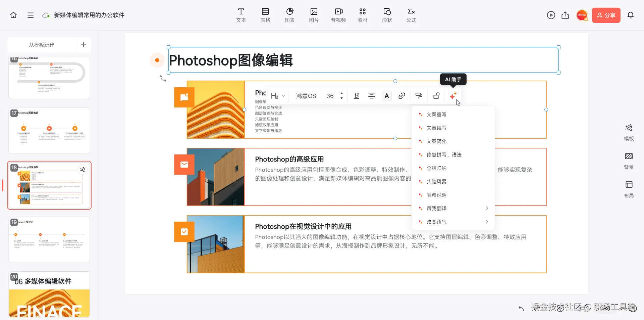Screen dimensions: 644x320
Task: Toggle the lock on the element
Action: (436, 96)
